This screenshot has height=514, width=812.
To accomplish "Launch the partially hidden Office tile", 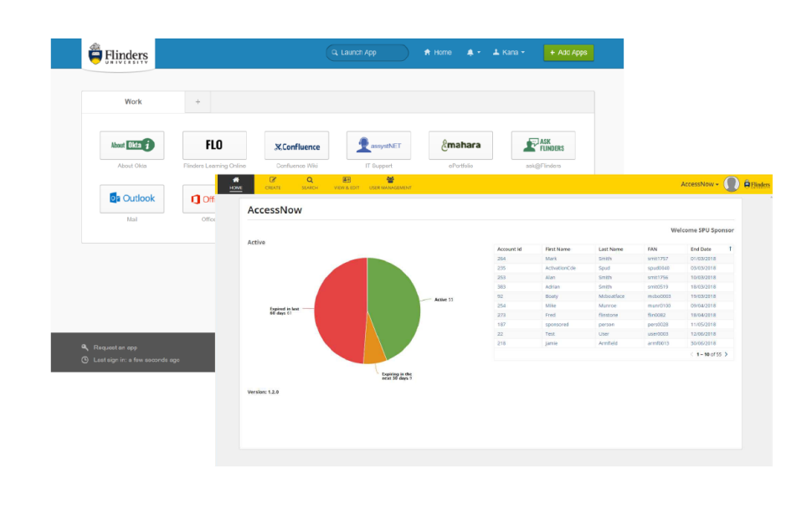I will [199, 198].
